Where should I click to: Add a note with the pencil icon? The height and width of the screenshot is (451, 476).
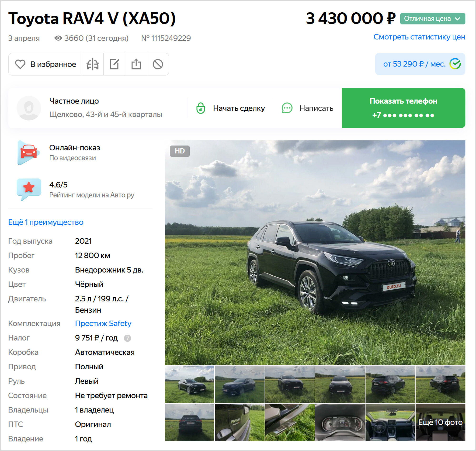(x=114, y=64)
